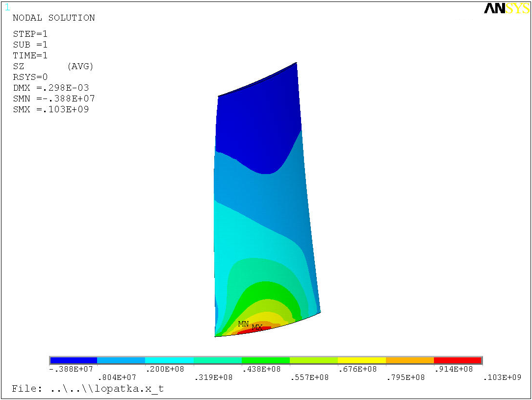Click the orange legend color band
Image resolution: width=532 pixels, height=400 pixels.
410,360
